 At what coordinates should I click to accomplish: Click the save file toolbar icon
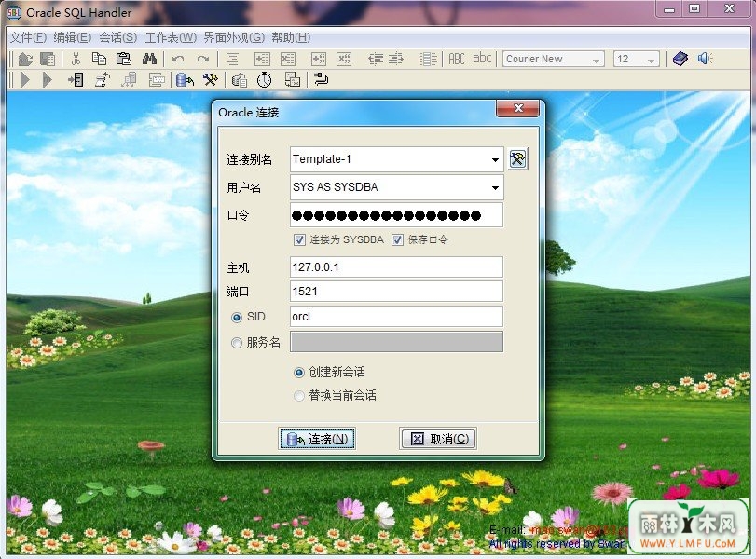(x=48, y=59)
